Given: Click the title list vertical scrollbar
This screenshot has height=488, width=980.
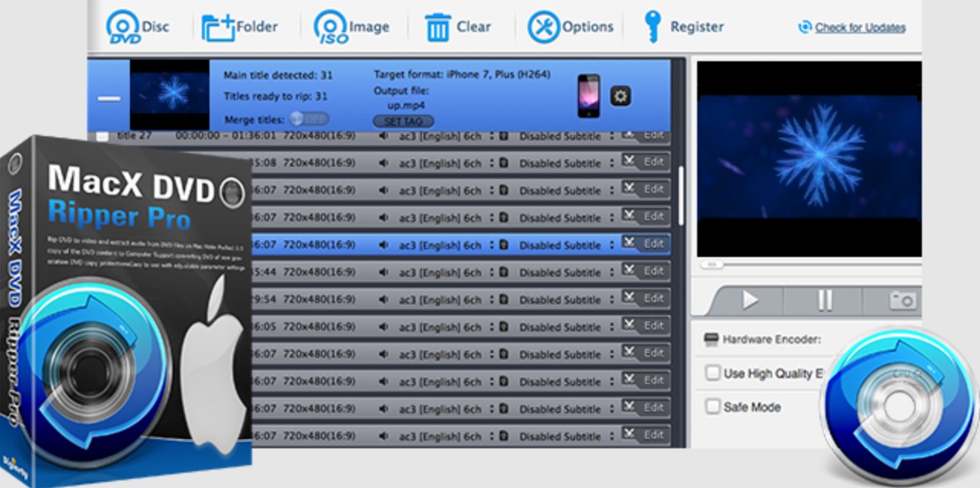Looking at the screenshot, I should coord(680,196).
